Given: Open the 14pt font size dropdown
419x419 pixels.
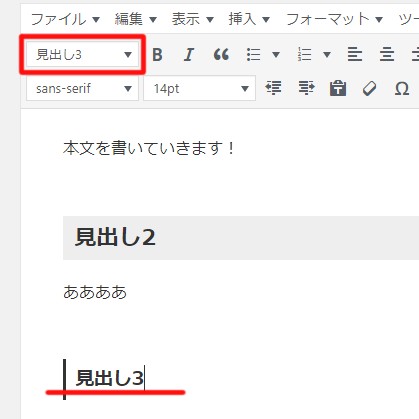Looking at the screenshot, I should pos(200,88).
